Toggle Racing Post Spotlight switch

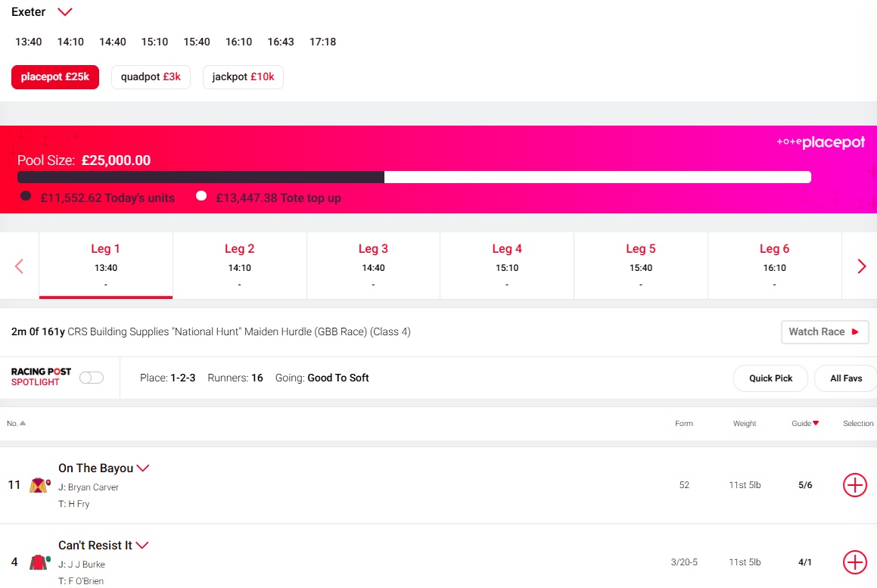[x=92, y=378]
